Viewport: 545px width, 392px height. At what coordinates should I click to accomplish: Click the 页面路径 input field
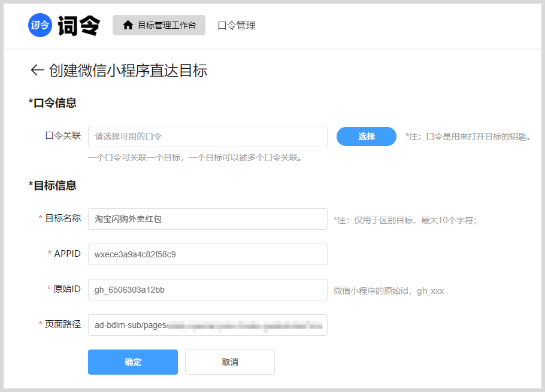coord(207,325)
